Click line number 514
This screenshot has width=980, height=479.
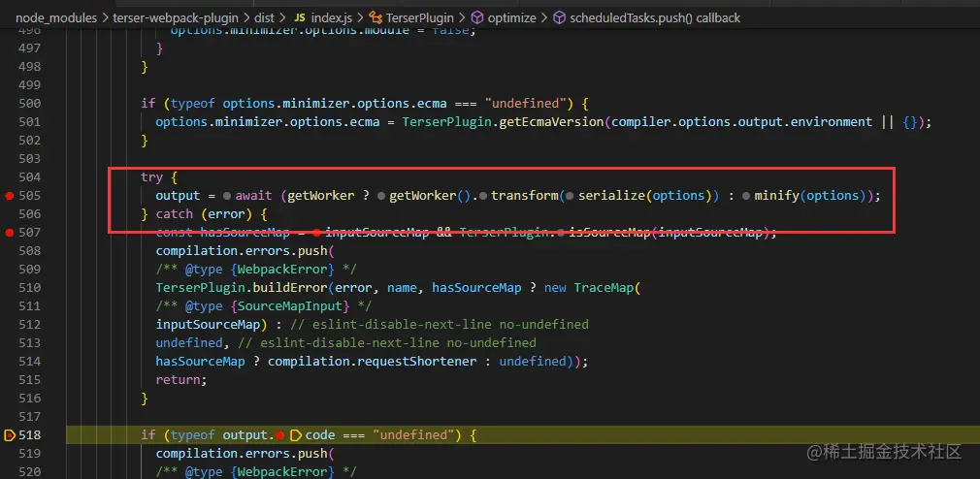[30, 362]
